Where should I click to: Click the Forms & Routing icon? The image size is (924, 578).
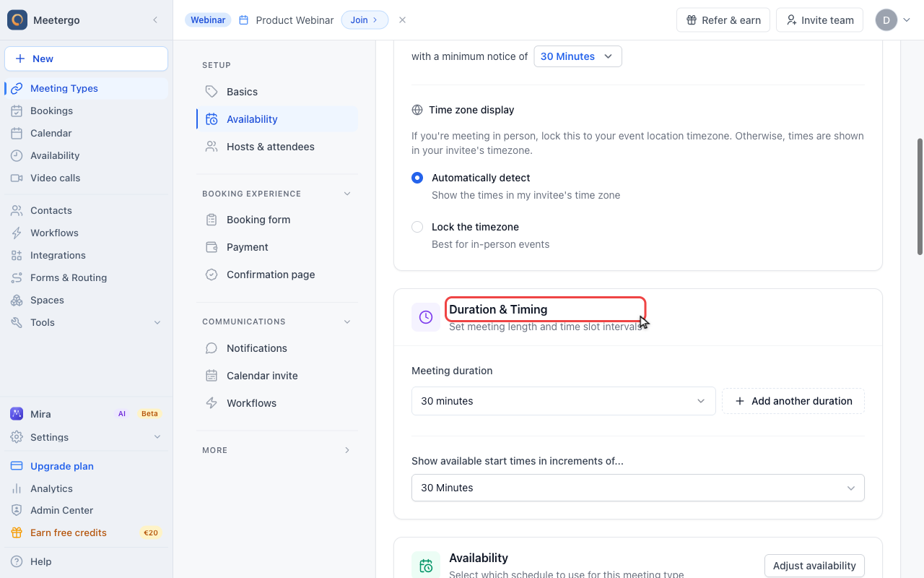[17, 277]
